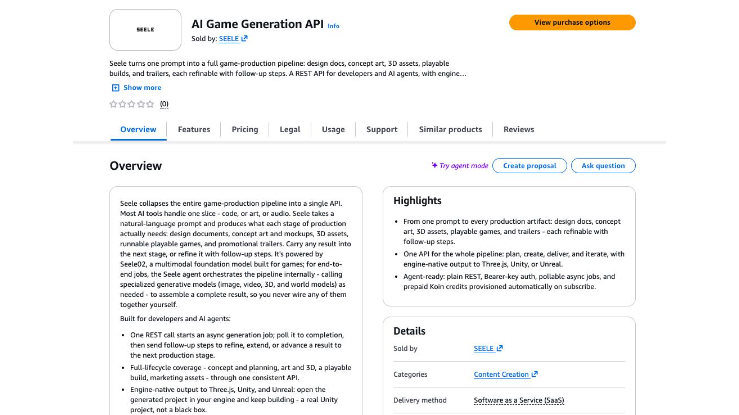Click the Details heading
Image resolution: width=739 pixels, height=415 pixels.
click(x=409, y=331)
